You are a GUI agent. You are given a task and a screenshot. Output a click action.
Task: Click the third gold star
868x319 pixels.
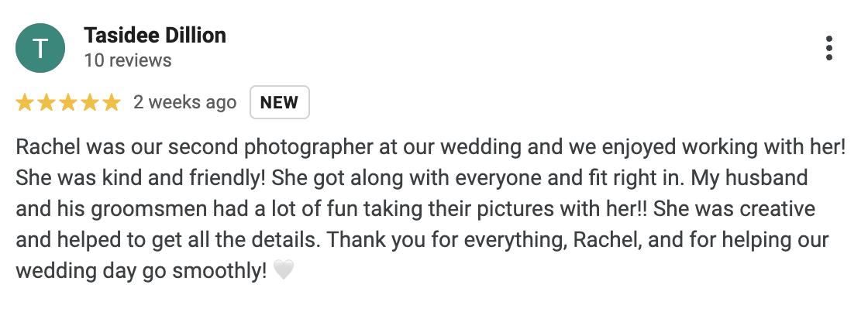coord(67,102)
